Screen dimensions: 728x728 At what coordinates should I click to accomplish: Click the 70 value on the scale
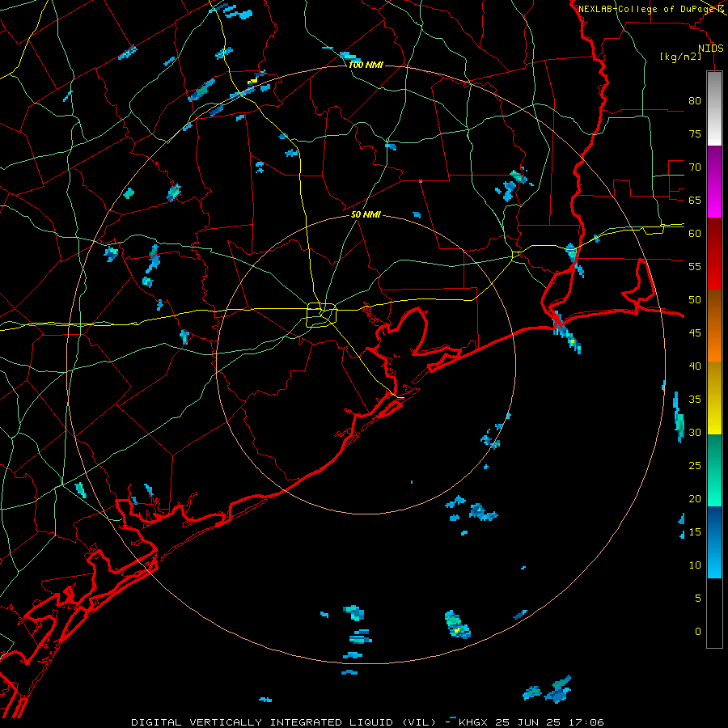695,167
